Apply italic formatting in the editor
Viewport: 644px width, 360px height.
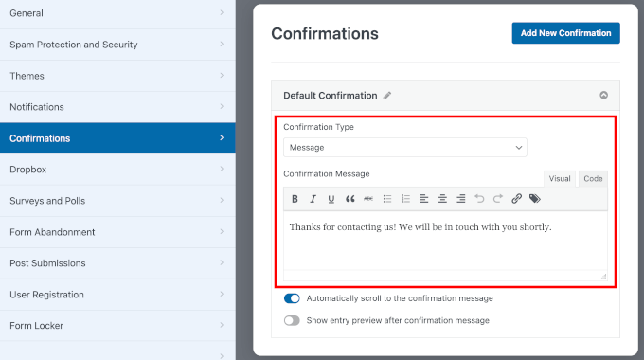[313, 199]
